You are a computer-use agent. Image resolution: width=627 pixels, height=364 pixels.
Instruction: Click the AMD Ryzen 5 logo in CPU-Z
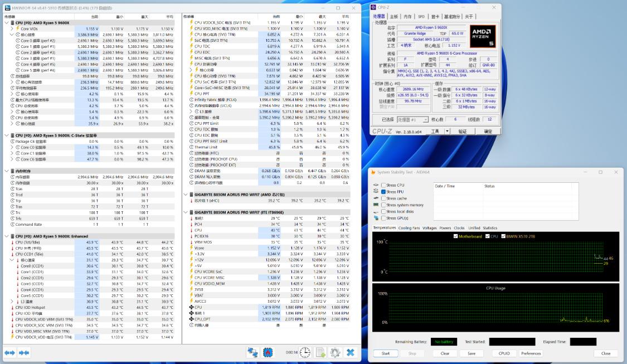pos(482,35)
